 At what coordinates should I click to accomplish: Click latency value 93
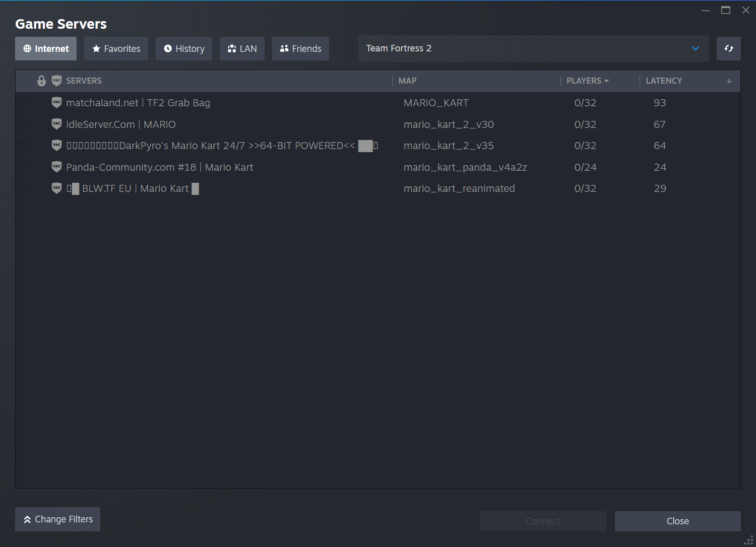660,103
